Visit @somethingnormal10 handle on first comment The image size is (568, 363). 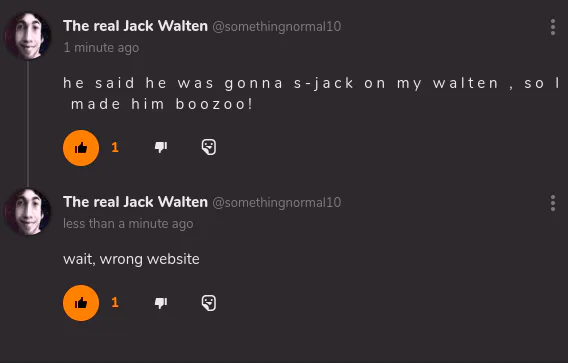point(277,27)
